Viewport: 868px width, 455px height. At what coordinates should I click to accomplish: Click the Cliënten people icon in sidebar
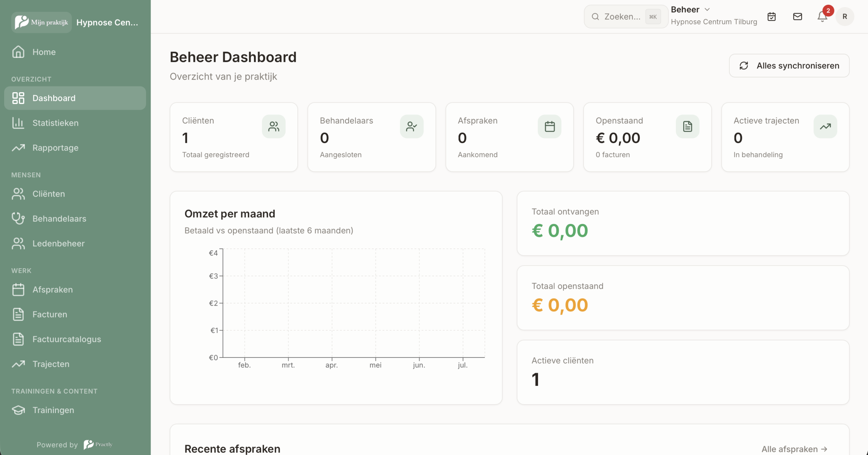18,194
